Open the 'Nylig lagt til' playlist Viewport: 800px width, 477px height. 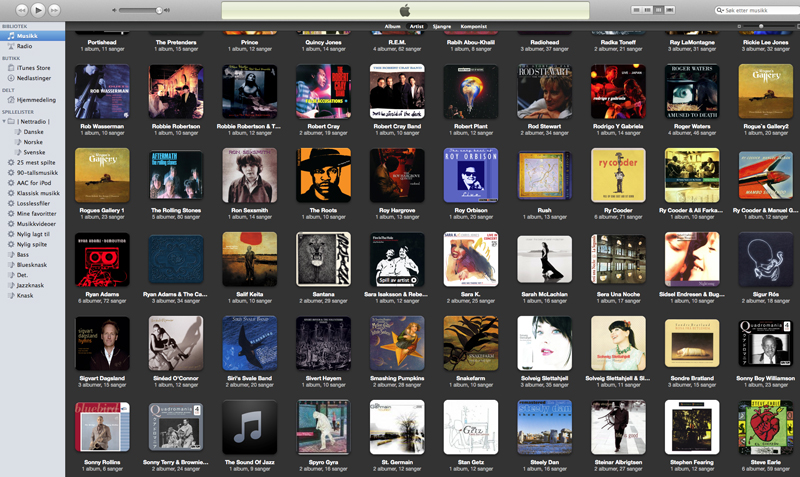click(x=32, y=234)
